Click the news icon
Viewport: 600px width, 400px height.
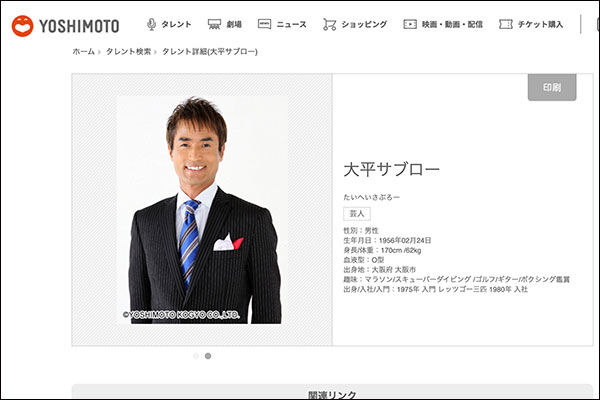click(x=264, y=24)
